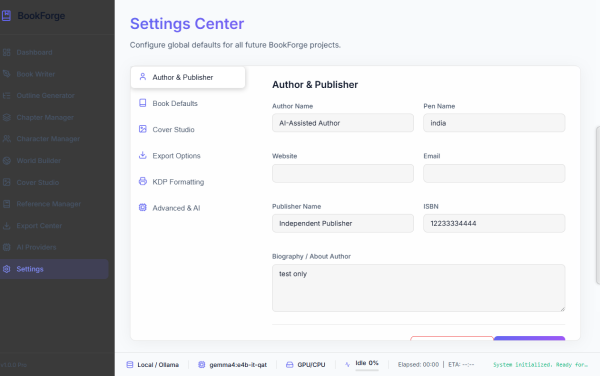Click the Cover Studio settings tab icon
Image resolution: width=600 pixels, height=376 pixels.
pos(143,129)
